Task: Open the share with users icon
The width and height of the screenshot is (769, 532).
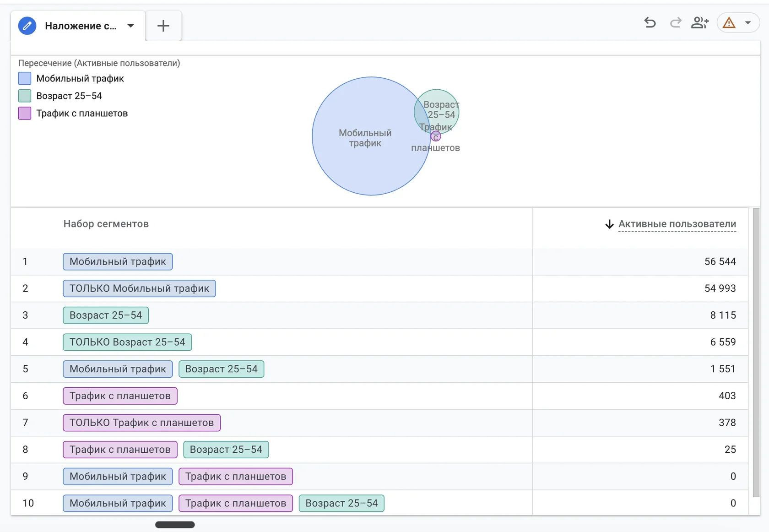Action: [x=700, y=22]
